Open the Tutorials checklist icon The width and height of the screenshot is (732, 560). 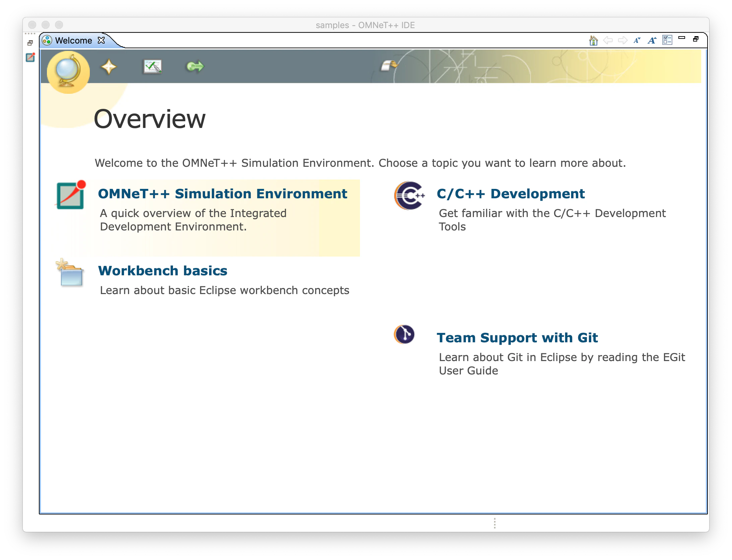(x=153, y=67)
